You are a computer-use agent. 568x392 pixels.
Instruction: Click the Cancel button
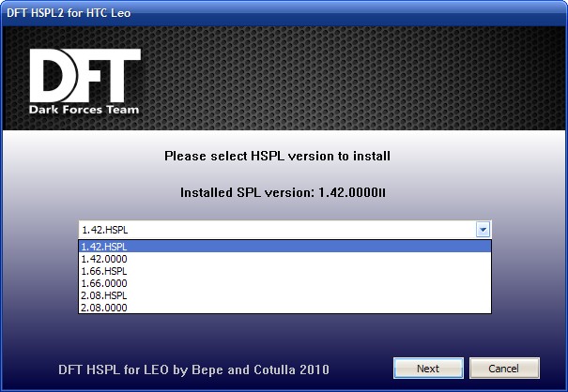pos(504,369)
